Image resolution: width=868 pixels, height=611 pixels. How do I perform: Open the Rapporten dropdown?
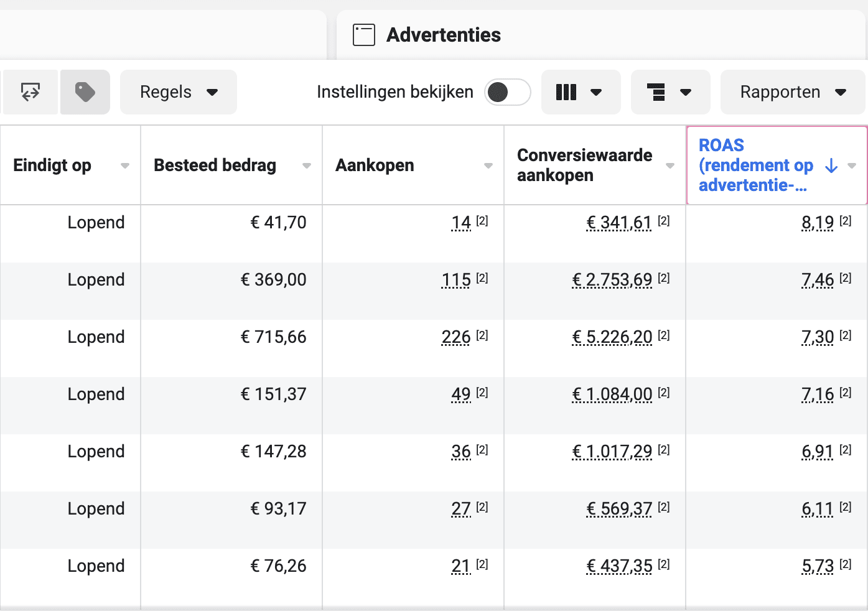793,92
